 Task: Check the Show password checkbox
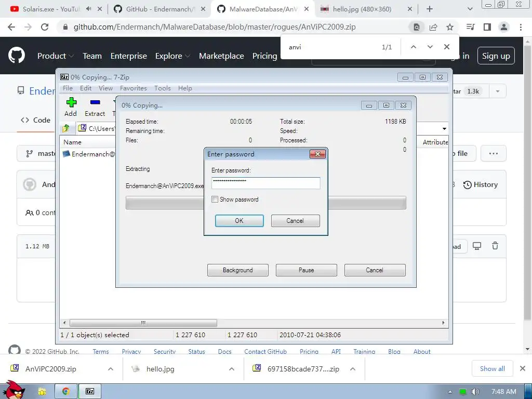click(x=215, y=199)
